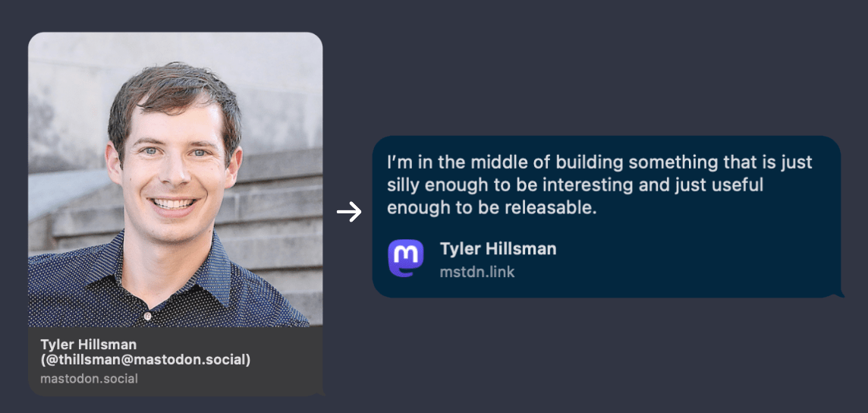Open the bold Tyler Hillsman title in gray card
The width and height of the screenshot is (868, 413).
click(89, 345)
